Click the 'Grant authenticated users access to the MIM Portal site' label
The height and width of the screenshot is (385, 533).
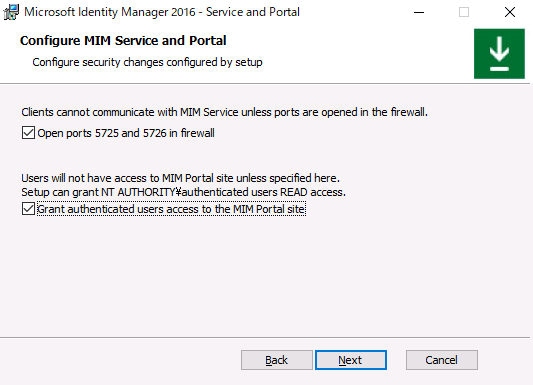tap(171, 209)
